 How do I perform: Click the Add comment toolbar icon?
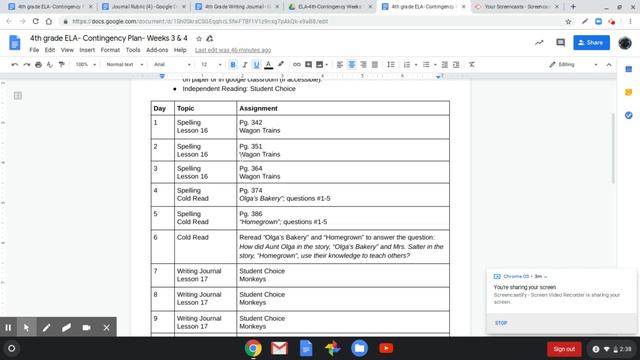click(x=309, y=64)
